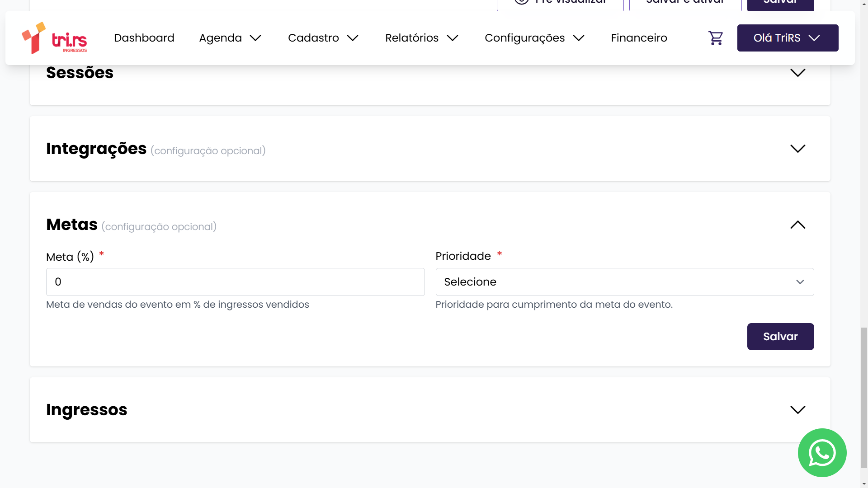Click Salvar button in Metas section

coord(780,337)
